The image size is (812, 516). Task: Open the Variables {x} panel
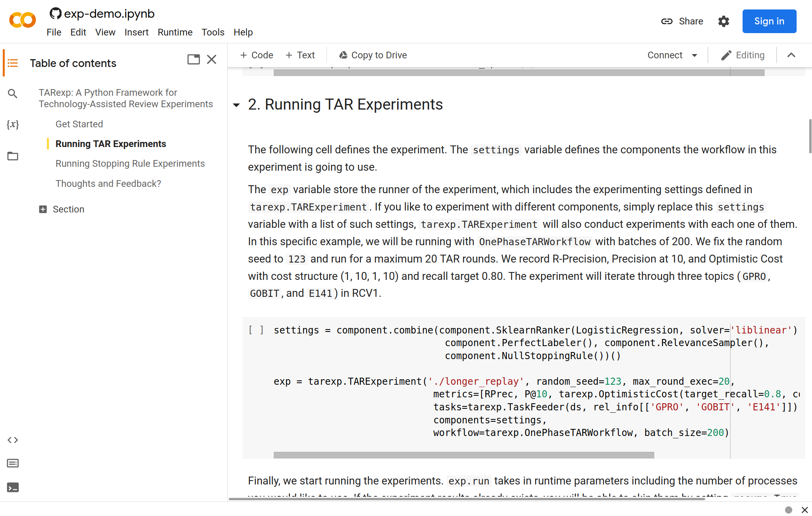(13, 125)
